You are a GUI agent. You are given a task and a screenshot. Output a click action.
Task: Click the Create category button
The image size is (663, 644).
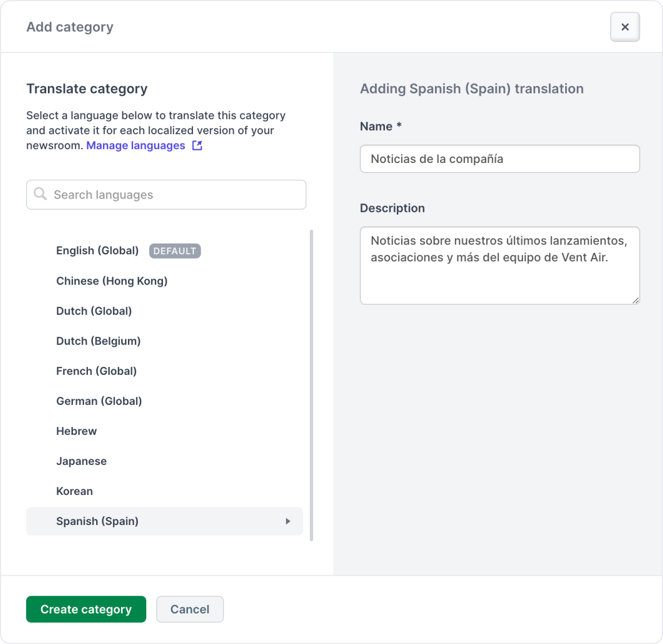point(86,610)
